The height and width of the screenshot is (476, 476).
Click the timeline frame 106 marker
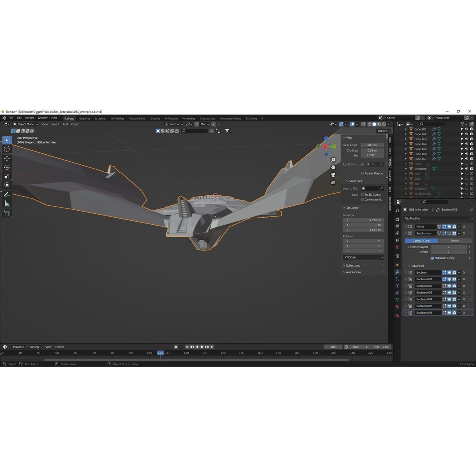pyautogui.click(x=160, y=353)
